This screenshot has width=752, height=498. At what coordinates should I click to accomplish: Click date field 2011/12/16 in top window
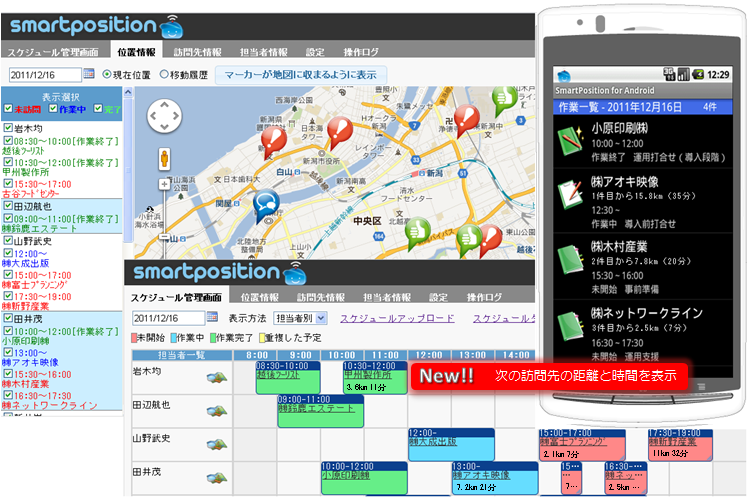point(45,74)
